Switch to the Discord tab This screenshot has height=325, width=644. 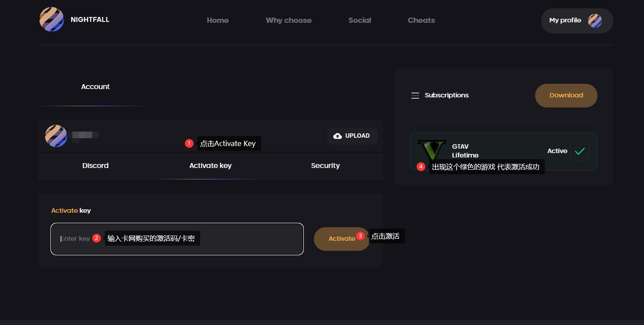coord(95,166)
